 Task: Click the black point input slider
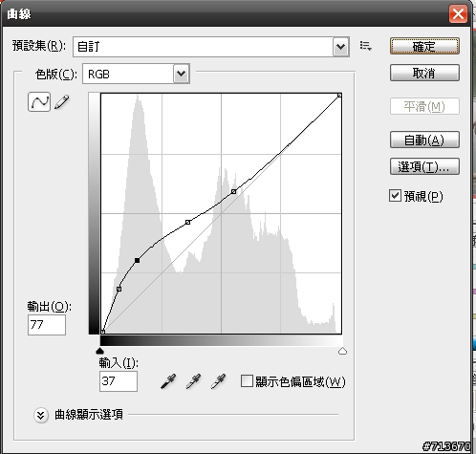[x=99, y=351]
